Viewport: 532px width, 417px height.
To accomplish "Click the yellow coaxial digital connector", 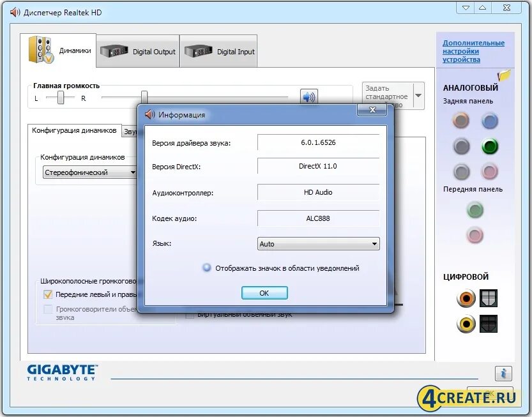I will pyautogui.click(x=466, y=324).
